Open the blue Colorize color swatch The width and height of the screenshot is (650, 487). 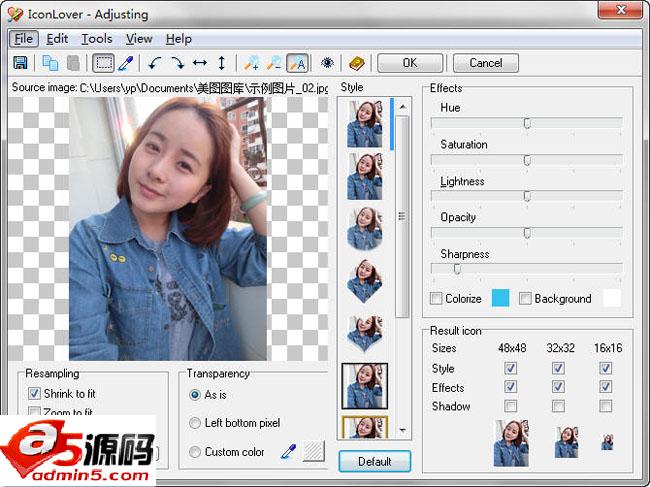500,298
